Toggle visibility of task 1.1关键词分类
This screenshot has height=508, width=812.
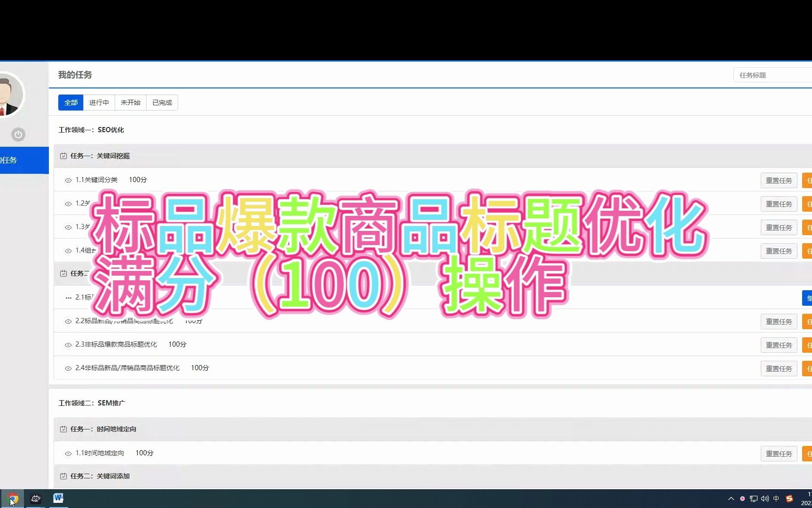(67, 180)
